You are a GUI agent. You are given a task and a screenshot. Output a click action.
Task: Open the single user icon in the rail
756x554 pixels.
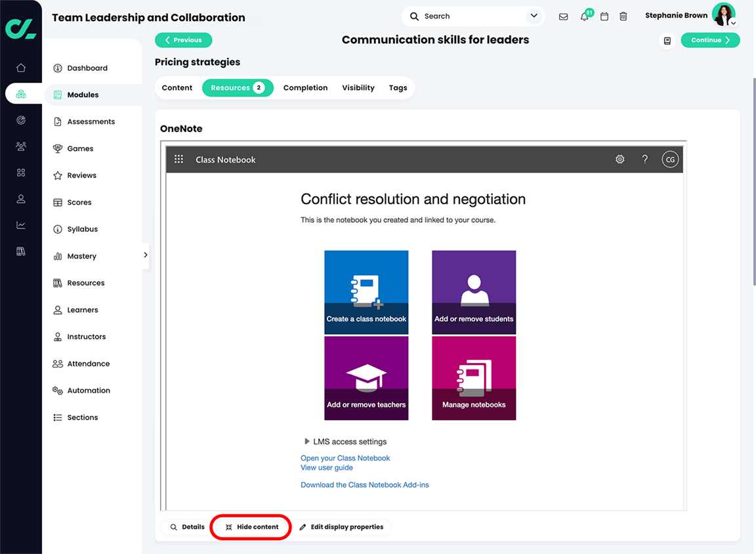click(x=21, y=199)
